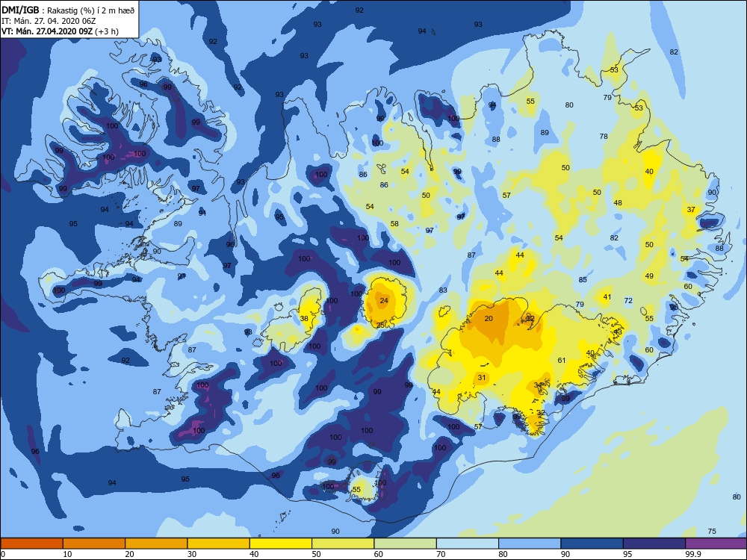Viewport: 747px width, 560px height.
Task: Click the map value '78'
Action: [604, 136]
